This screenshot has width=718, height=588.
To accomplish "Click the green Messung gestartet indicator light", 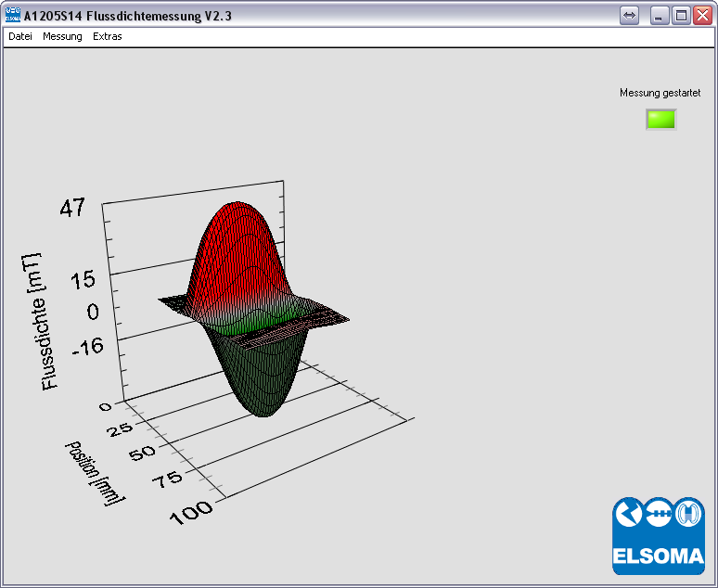I will coord(661,120).
